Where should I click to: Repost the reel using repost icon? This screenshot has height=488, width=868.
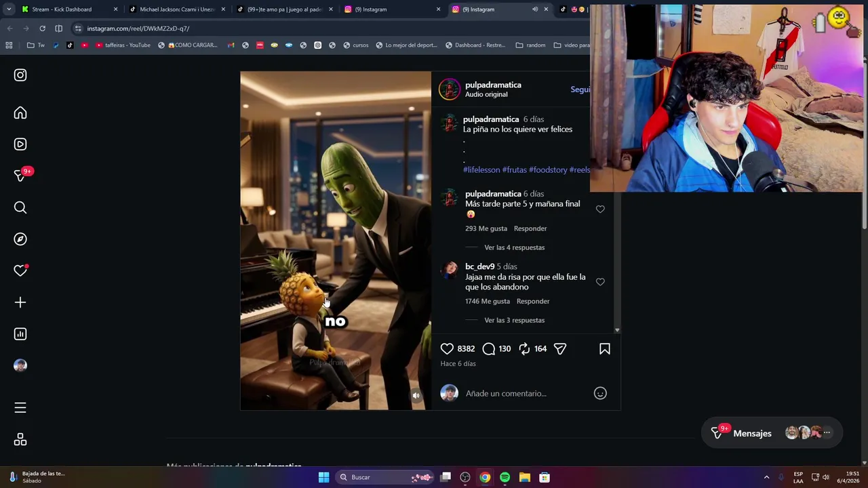[x=524, y=348]
